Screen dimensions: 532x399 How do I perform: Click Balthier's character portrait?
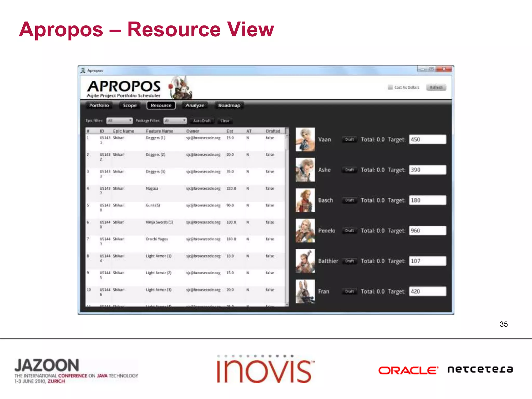click(x=305, y=261)
